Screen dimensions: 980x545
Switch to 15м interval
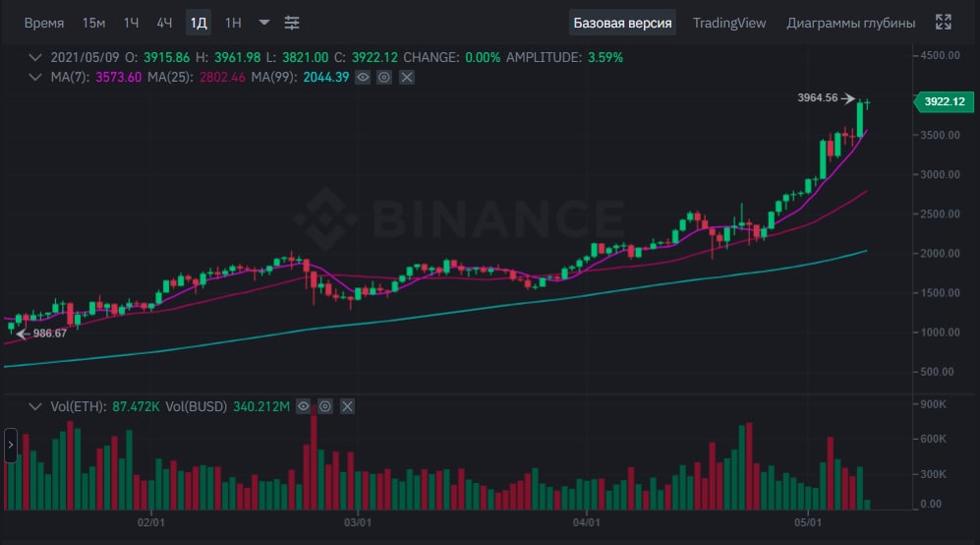93,24
